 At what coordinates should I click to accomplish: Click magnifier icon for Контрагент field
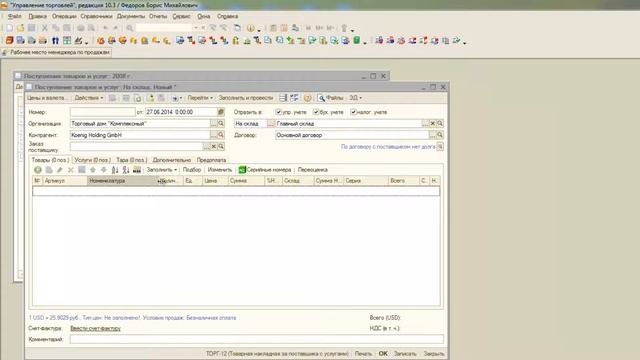(x=221, y=135)
